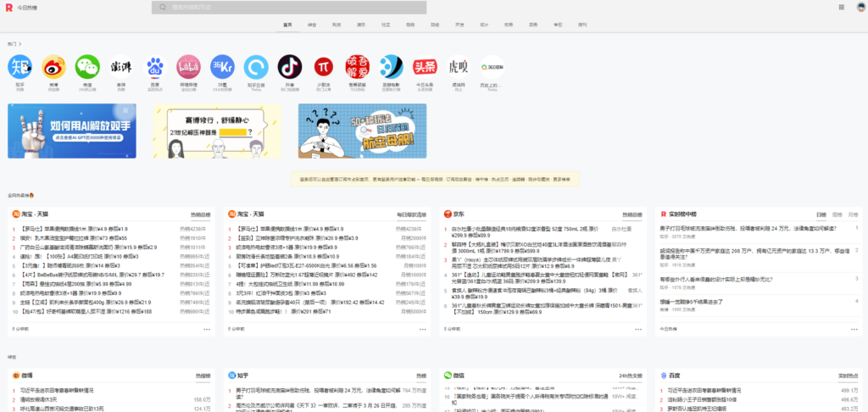Screen dimensions: 868x412
Task: Click the 24h热文榜 label on 微信 card
Action: click(631, 376)
